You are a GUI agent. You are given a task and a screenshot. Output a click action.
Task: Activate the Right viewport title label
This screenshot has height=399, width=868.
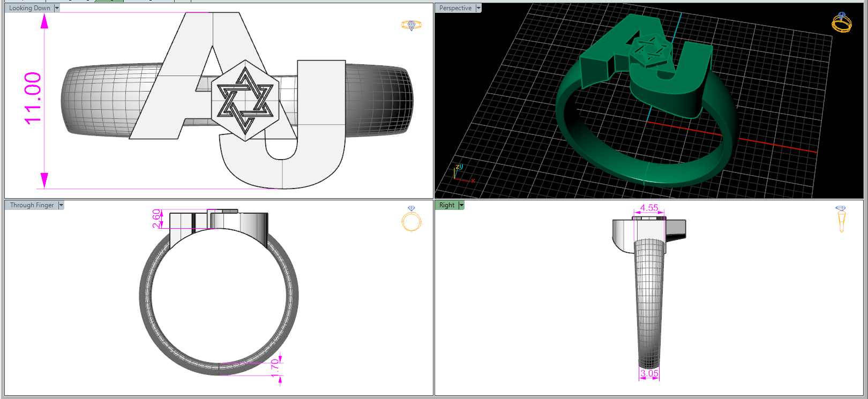coord(447,205)
